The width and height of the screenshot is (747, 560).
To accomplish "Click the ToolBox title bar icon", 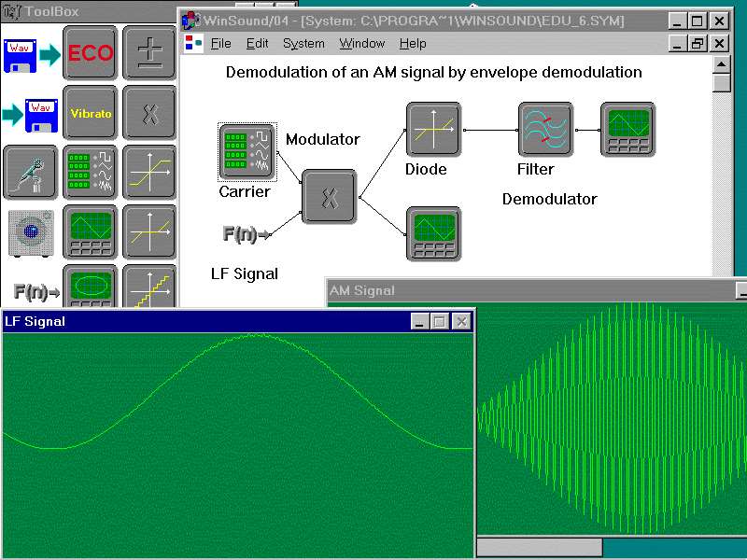I will [11, 11].
